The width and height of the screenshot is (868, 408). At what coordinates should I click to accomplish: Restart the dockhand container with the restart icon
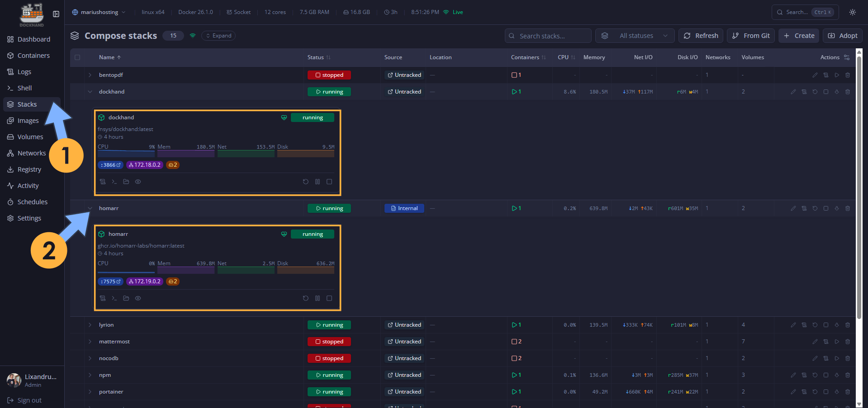click(306, 182)
